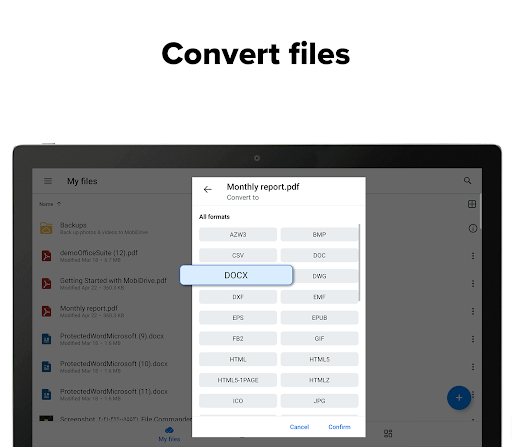Image resolution: width=512 pixels, height=447 pixels.
Task: Click the search magnifier icon
Action: tap(467, 181)
